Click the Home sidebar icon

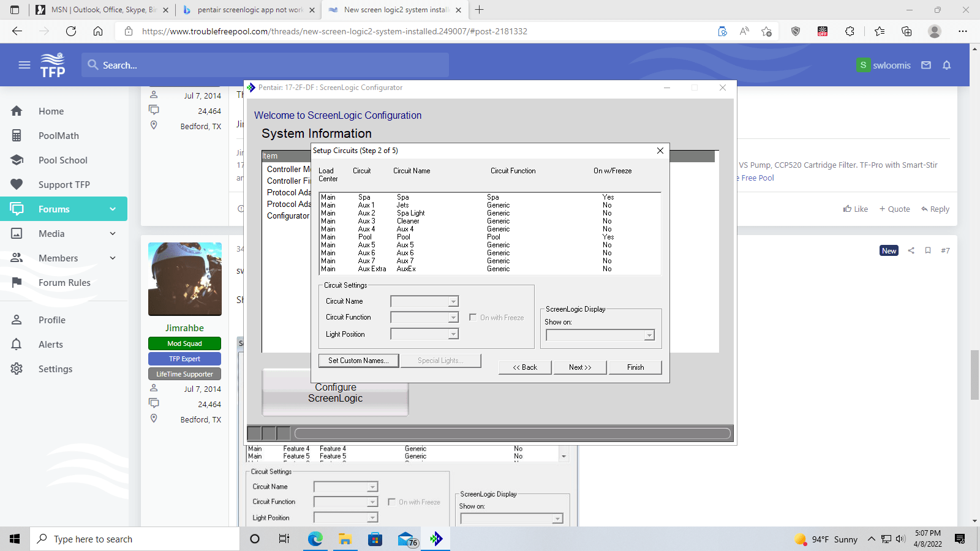pyautogui.click(x=17, y=111)
